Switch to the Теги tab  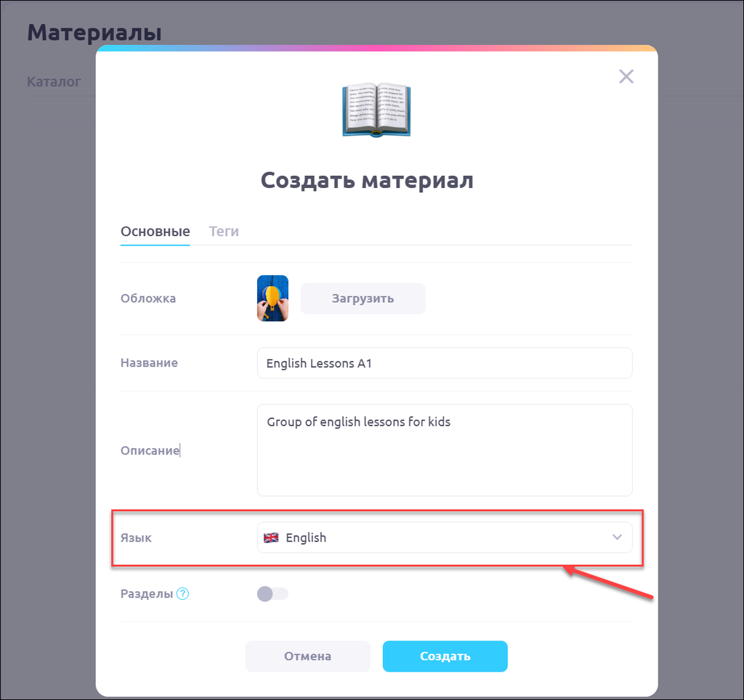click(x=224, y=232)
